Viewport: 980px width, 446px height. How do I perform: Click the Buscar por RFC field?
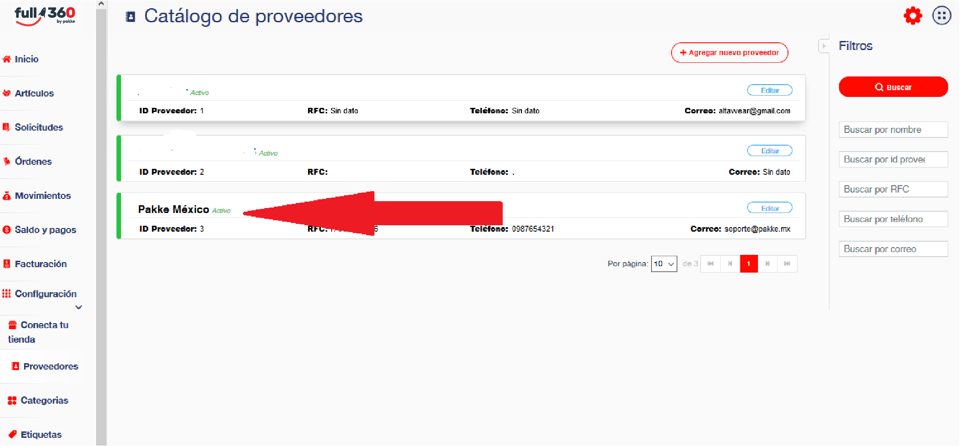pos(893,189)
